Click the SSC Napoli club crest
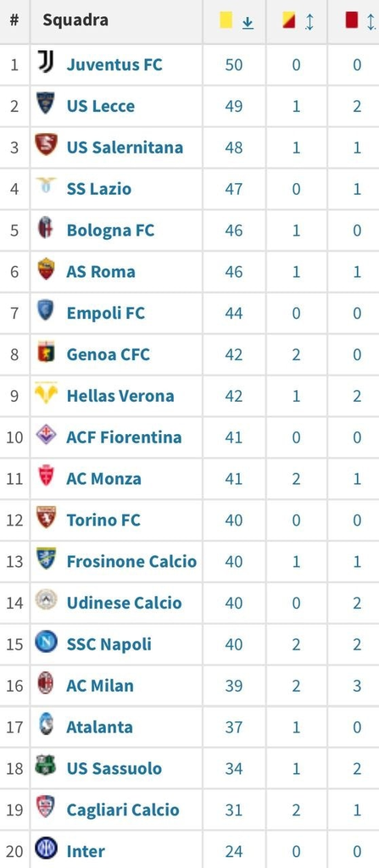Screen dimensions: 379x868 tap(46, 643)
